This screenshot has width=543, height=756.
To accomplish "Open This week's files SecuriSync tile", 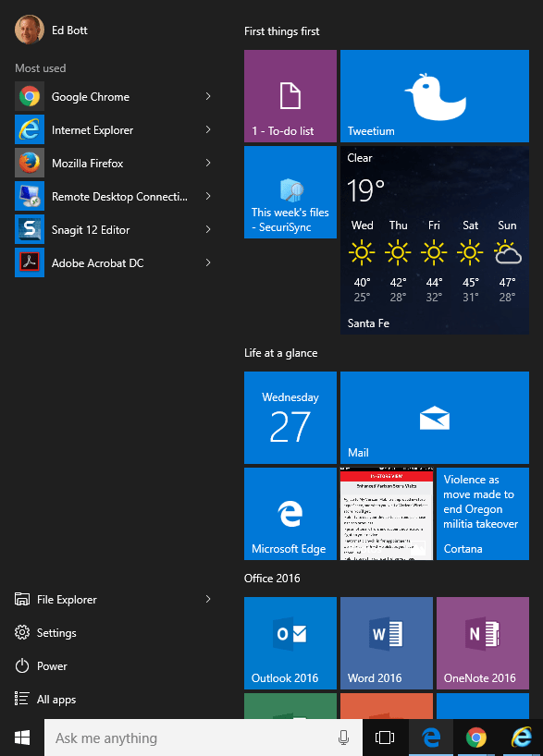I will coord(290,192).
